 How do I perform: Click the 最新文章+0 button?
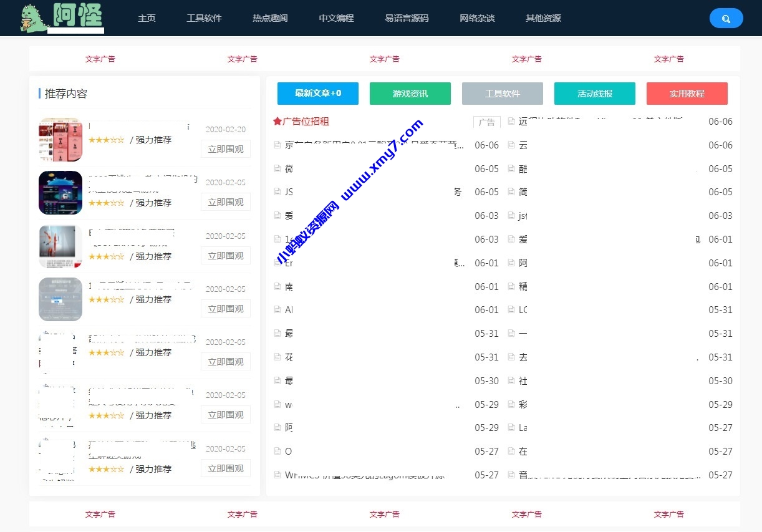point(318,93)
